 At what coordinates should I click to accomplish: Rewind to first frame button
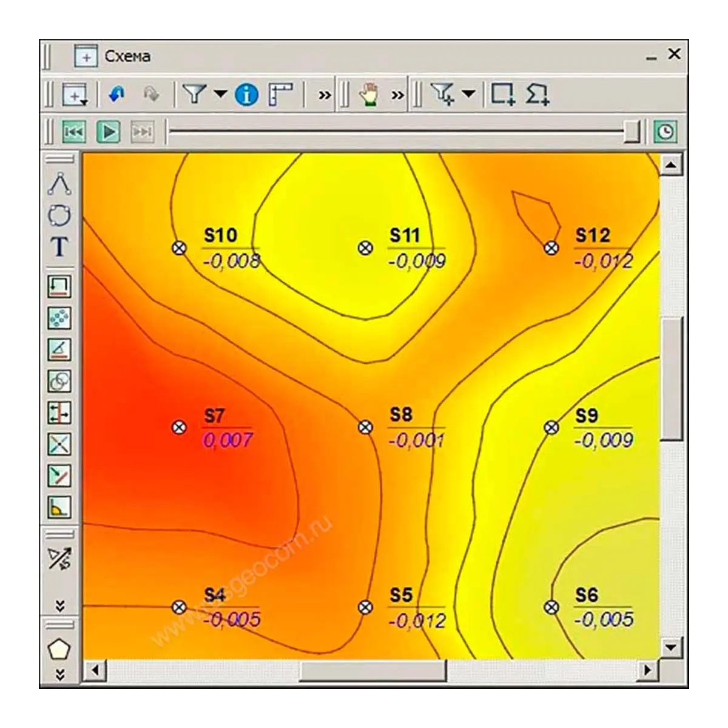(x=74, y=132)
